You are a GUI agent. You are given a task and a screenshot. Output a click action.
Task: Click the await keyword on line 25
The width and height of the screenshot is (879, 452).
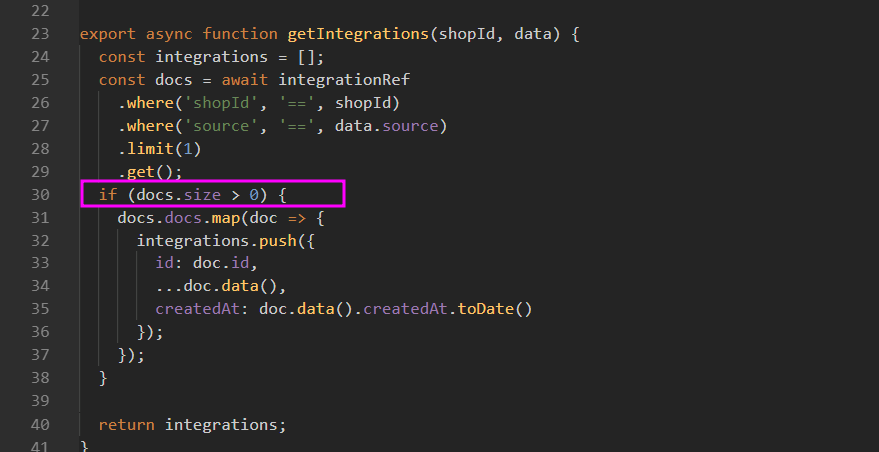point(242,79)
